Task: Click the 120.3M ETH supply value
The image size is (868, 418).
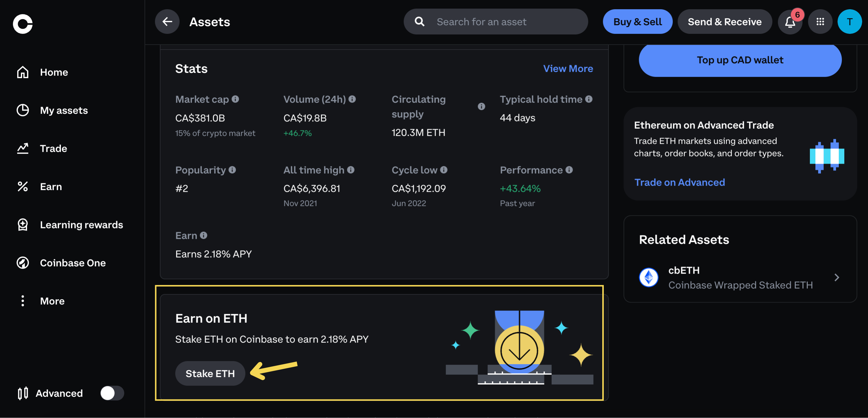Action: tap(418, 132)
